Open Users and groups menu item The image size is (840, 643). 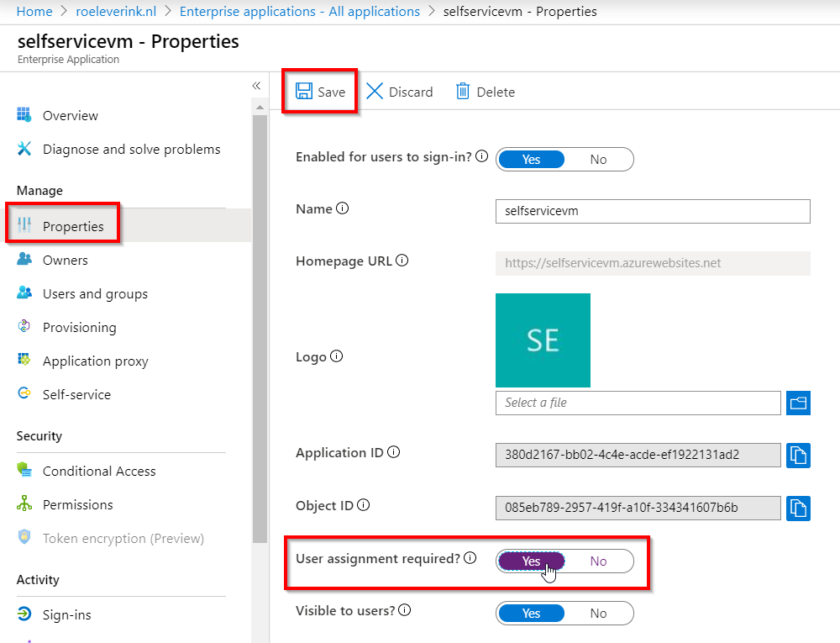tap(95, 293)
